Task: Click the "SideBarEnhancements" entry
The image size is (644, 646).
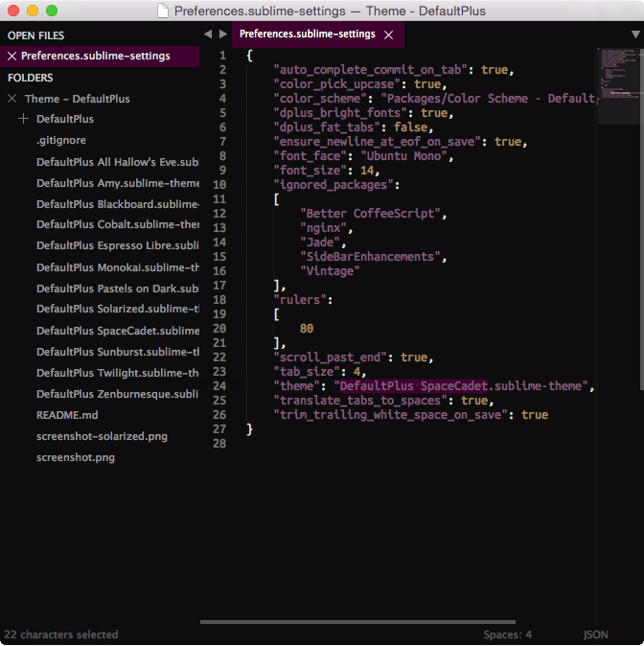Action: pos(371,257)
